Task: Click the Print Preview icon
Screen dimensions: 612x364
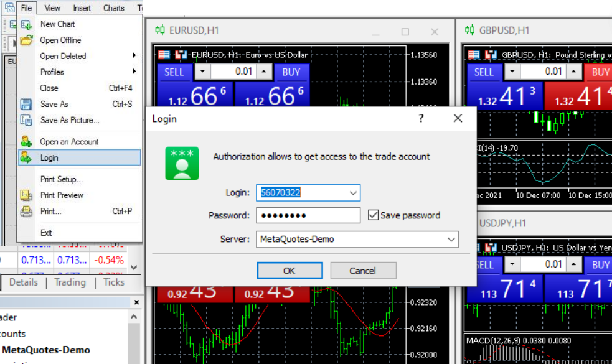Action: point(26,195)
